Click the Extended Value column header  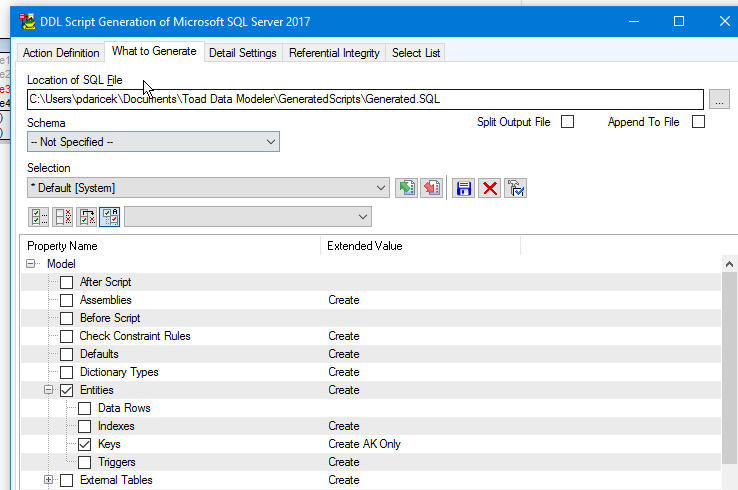click(x=421, y=246)
